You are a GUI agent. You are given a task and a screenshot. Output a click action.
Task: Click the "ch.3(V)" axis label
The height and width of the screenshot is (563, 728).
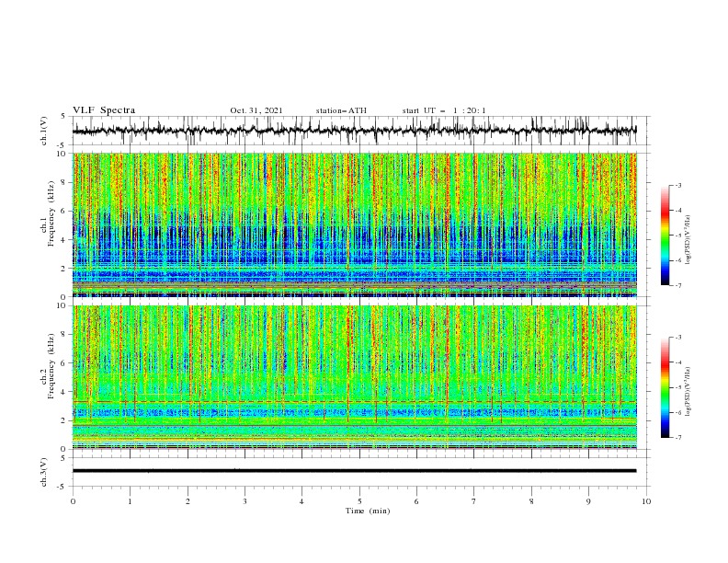[x=44, y=472]
